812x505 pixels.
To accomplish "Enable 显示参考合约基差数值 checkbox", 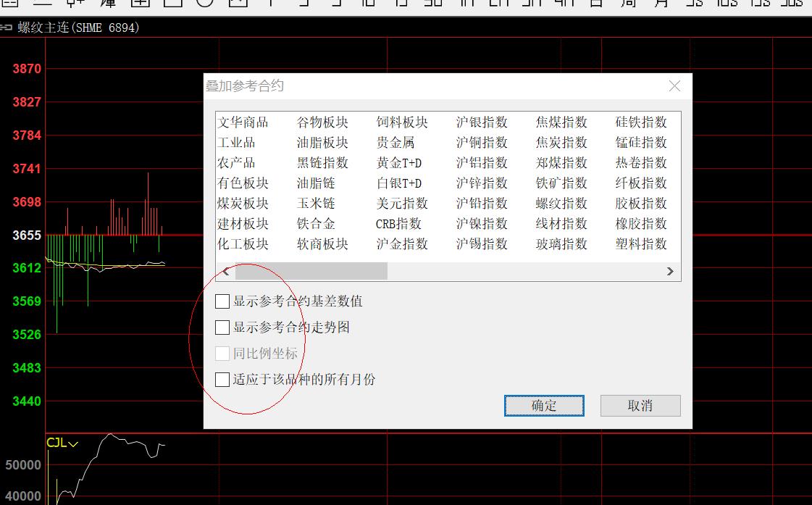I will [223, 301].
